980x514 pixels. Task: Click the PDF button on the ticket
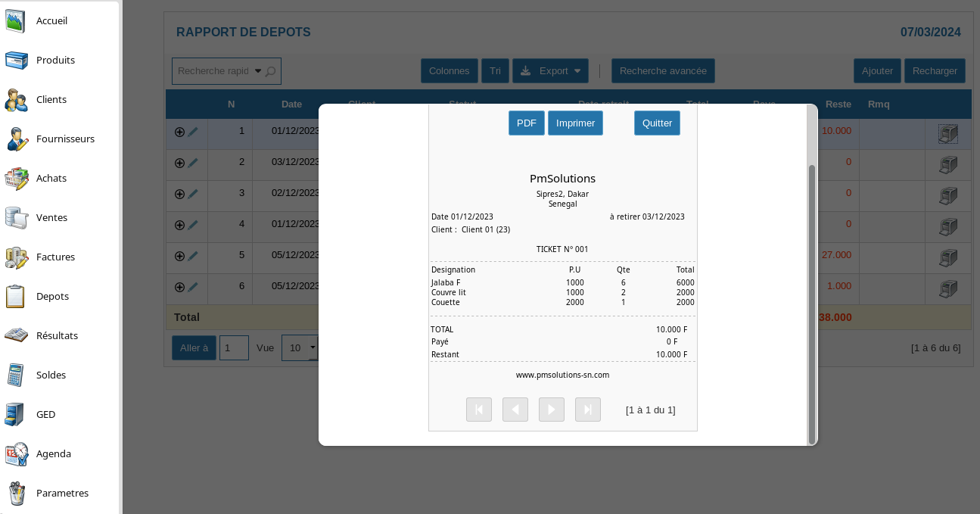tap(526, 123)
